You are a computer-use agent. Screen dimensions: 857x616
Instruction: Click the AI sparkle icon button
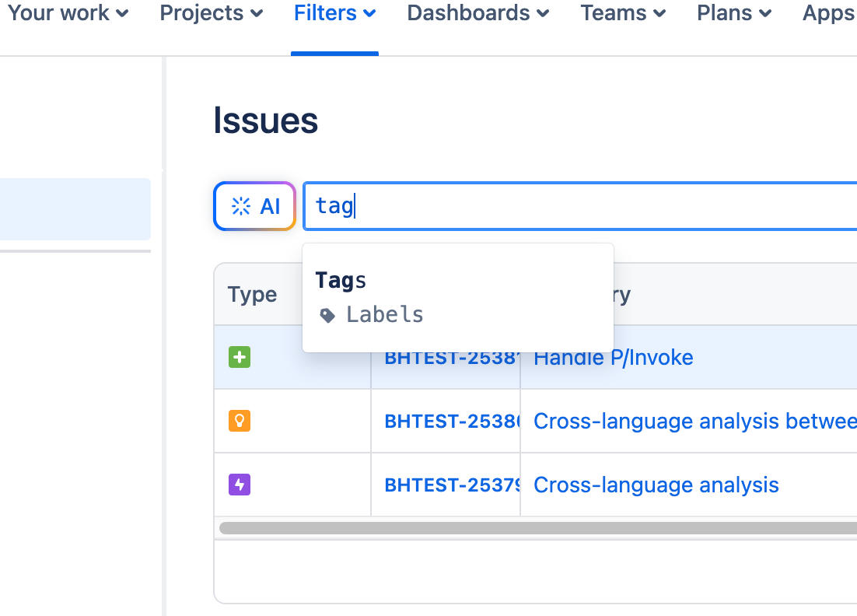pos(254,206)
